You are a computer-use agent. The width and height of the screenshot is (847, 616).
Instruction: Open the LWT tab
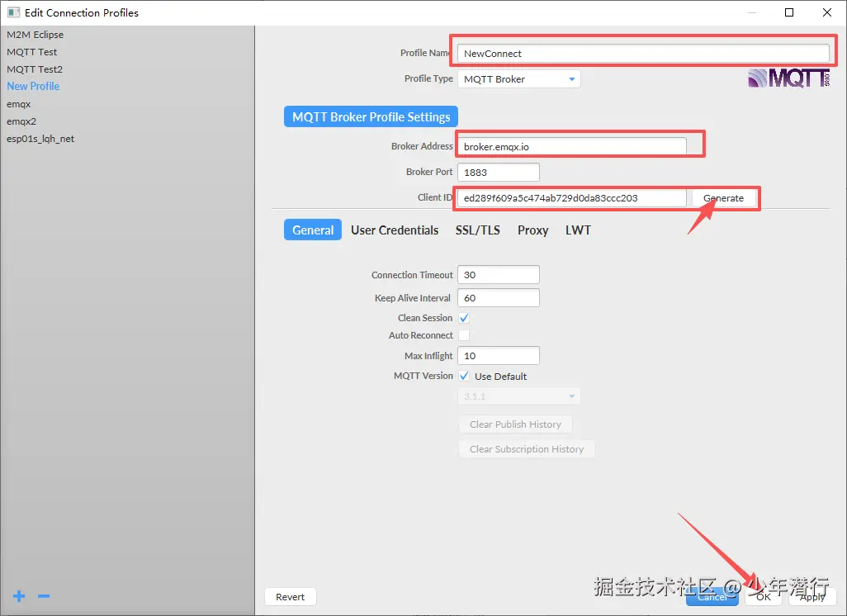point(578,230)
